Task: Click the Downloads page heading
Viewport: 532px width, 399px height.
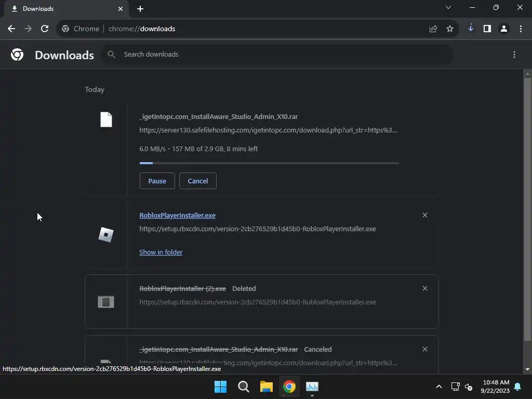Action: [64, 55]
